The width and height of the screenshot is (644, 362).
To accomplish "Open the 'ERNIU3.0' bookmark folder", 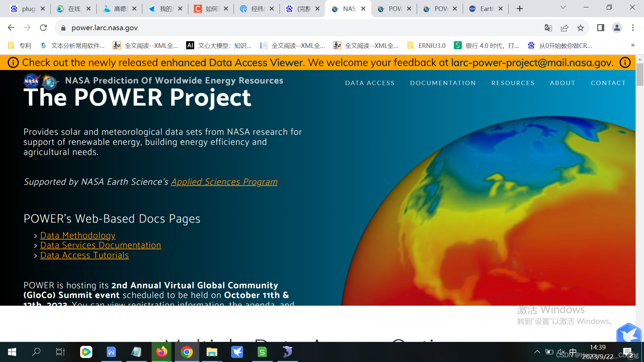I will (426, 46).
